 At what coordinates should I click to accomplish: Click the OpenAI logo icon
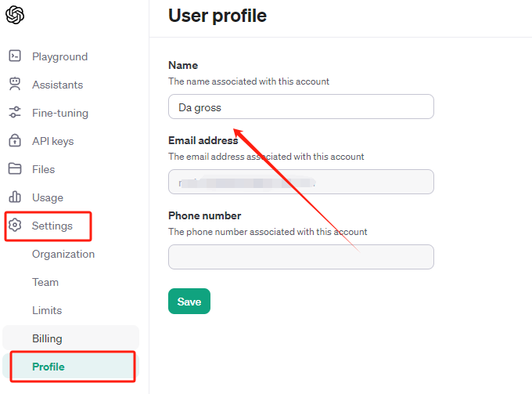[x=15, y=15]
